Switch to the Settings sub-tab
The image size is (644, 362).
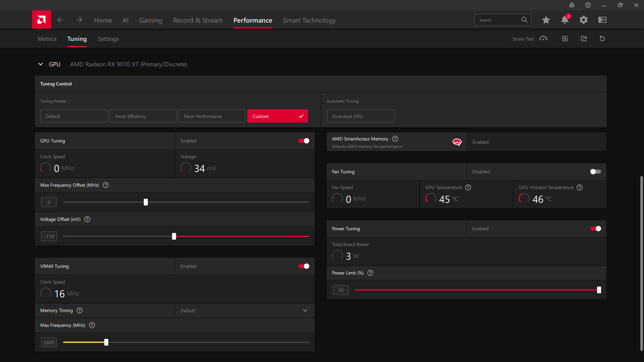[x=108, y=39]
